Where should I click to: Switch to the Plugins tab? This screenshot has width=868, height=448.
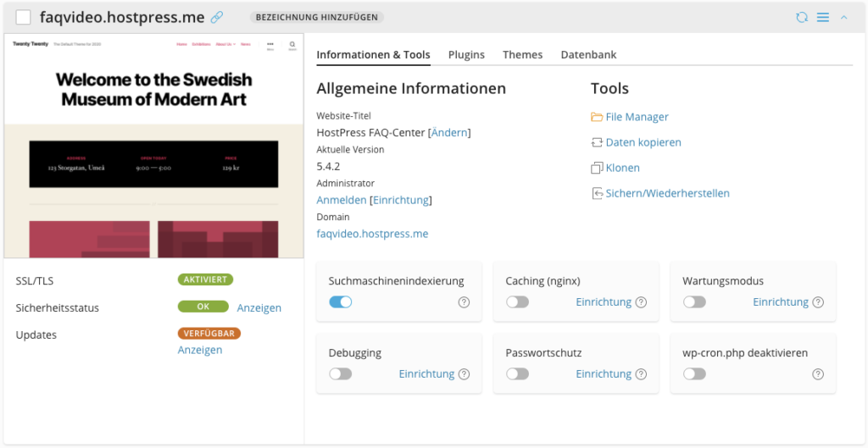click(x=467, y=55)
